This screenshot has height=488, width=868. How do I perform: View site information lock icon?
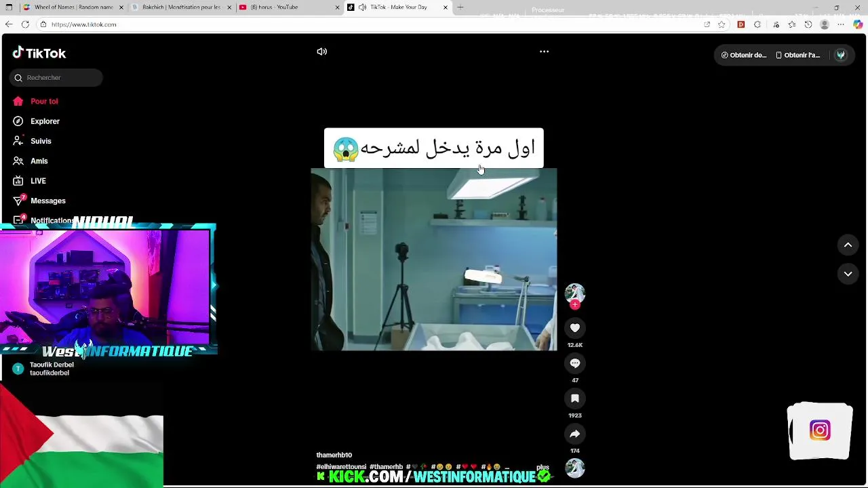click(x=43, y=24)
